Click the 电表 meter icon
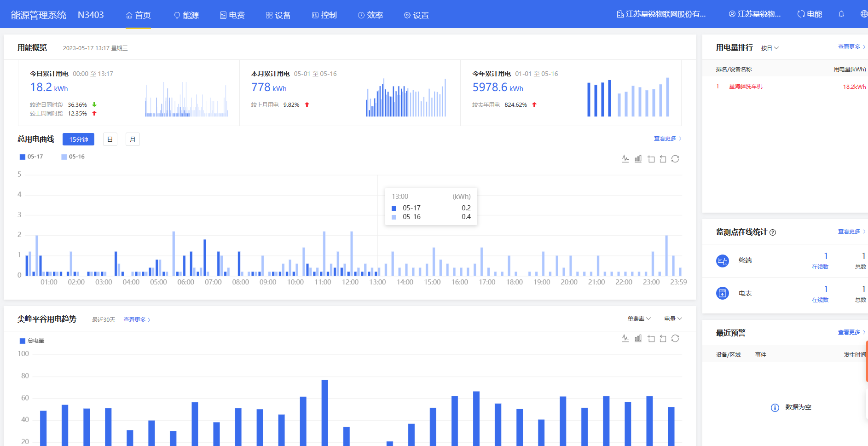Image resolution: width=868 pixels, height=446 pixels. pyautogui.click(x=723, y=293)
